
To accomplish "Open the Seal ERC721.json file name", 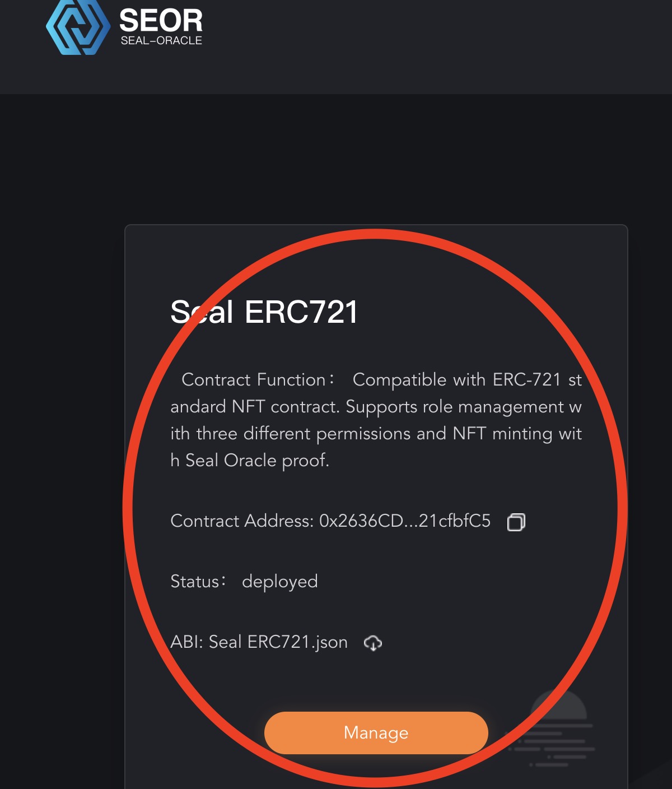I will coord(278,642).
